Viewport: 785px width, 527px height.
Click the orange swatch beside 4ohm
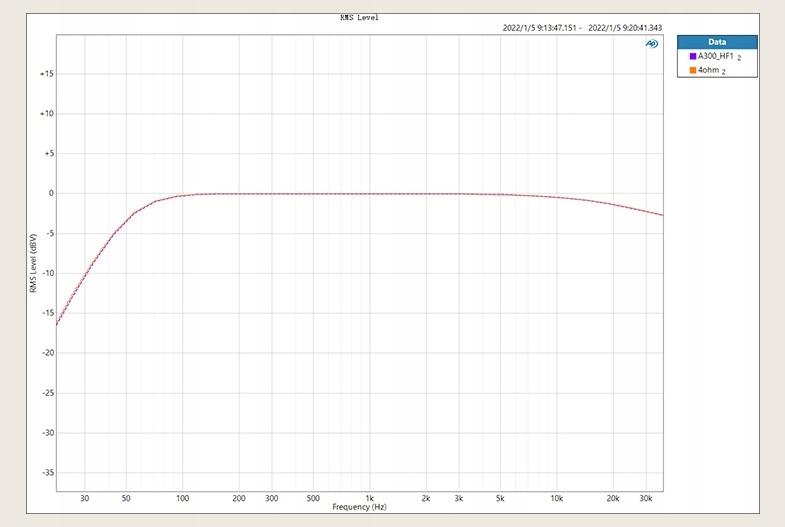(692, 71)
